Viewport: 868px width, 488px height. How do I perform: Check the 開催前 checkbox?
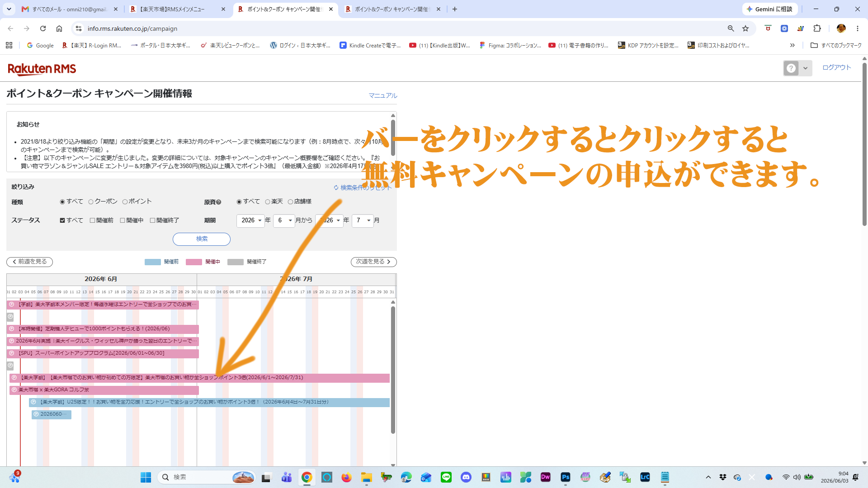[92, 221]
